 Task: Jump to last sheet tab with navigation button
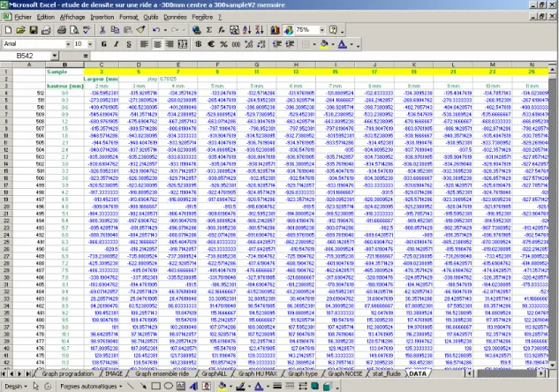point(27,373)
